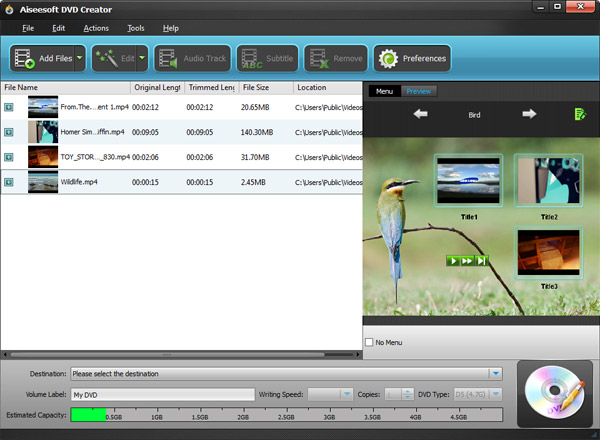The height and width of the screenshot is (440, 600).
Task: Select the Homer Sim...iffin.mp4 file name
Action: pos(93,132)
